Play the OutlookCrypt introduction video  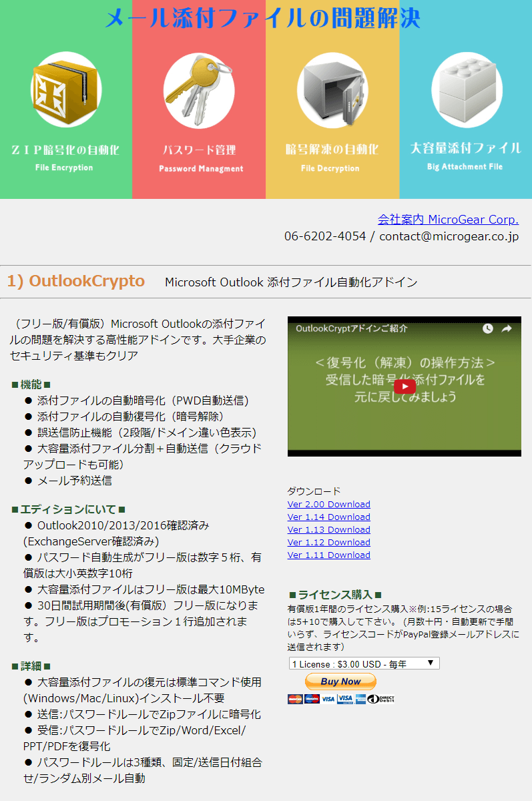pos(404,386)
